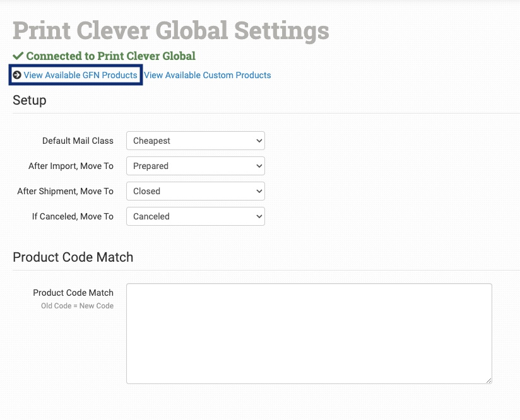Click the green checkmark connection status icon
This screenshot has height=420, width=520.
click(x=18, y=56)
